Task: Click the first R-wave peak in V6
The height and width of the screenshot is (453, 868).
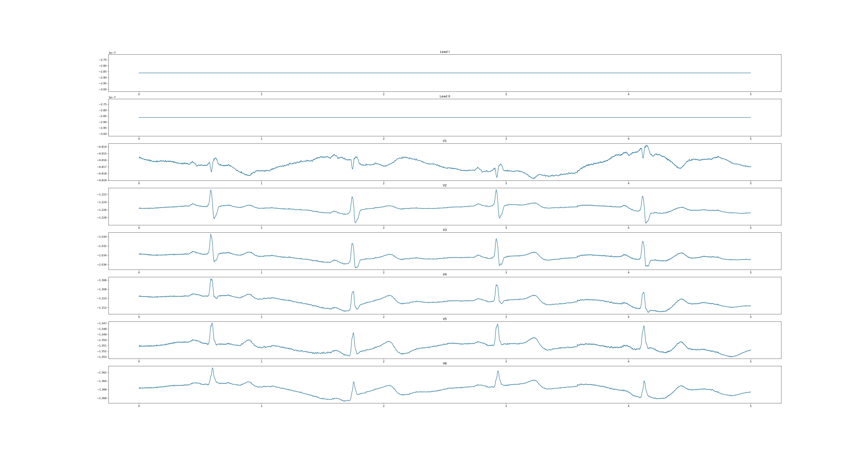Action: 213,368
